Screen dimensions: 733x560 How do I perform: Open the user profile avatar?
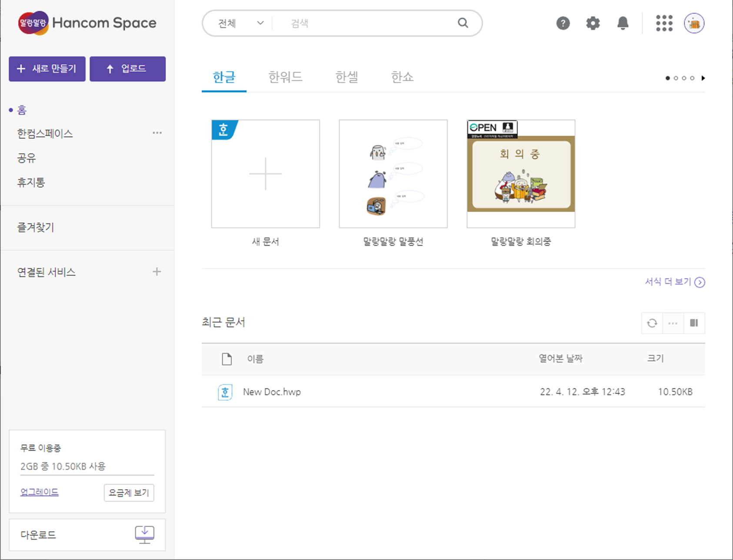pyautogui.click(x=694, y=23)
